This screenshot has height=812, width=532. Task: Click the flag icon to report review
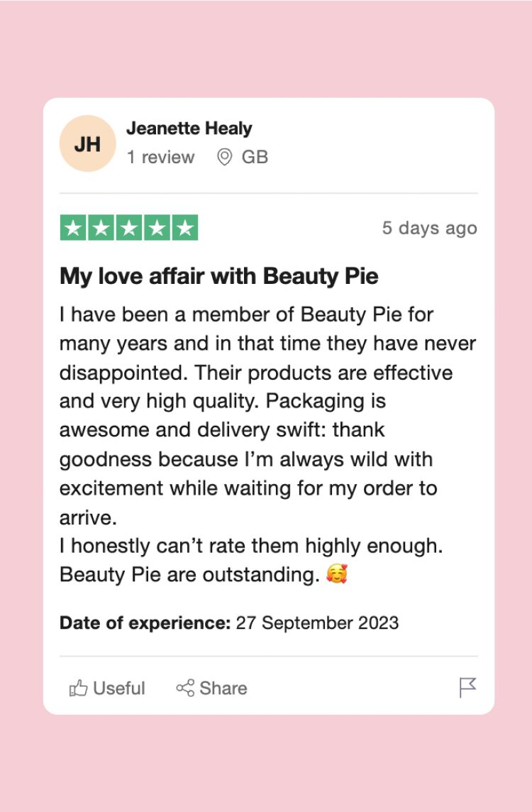click(x=469, y=687)
